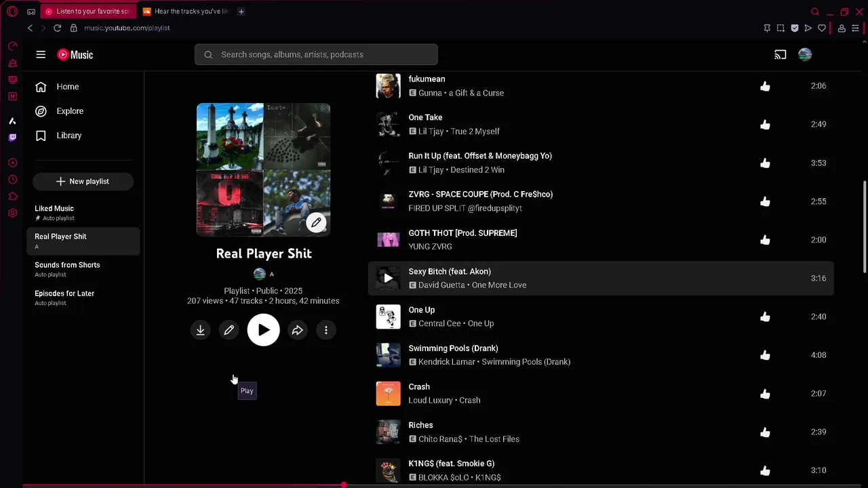Open David Guetta artist link

(441, 285)
